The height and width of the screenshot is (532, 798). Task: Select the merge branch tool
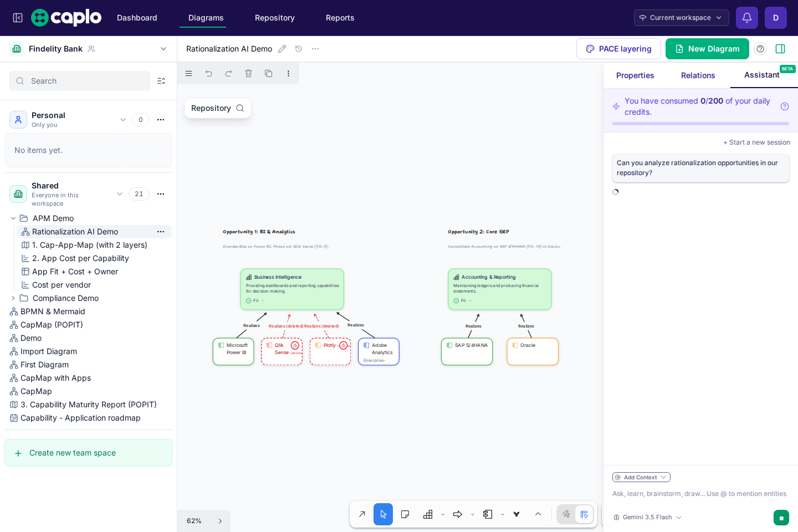tap(516, 514)
